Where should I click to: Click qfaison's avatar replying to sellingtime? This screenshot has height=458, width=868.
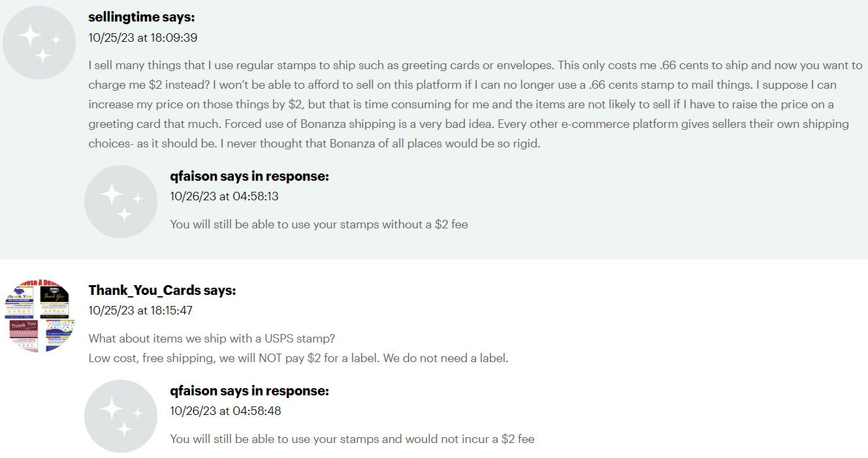[x=121, y=202]
